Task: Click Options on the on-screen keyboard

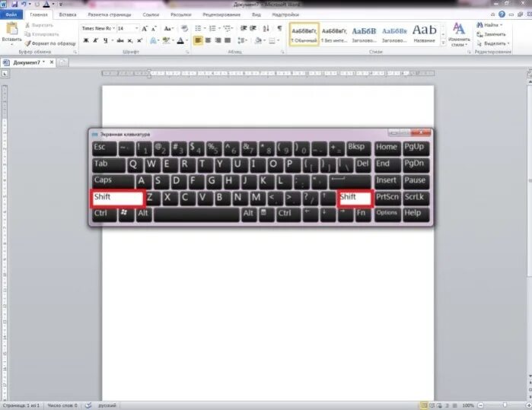Action: click(x=387, y=215)
